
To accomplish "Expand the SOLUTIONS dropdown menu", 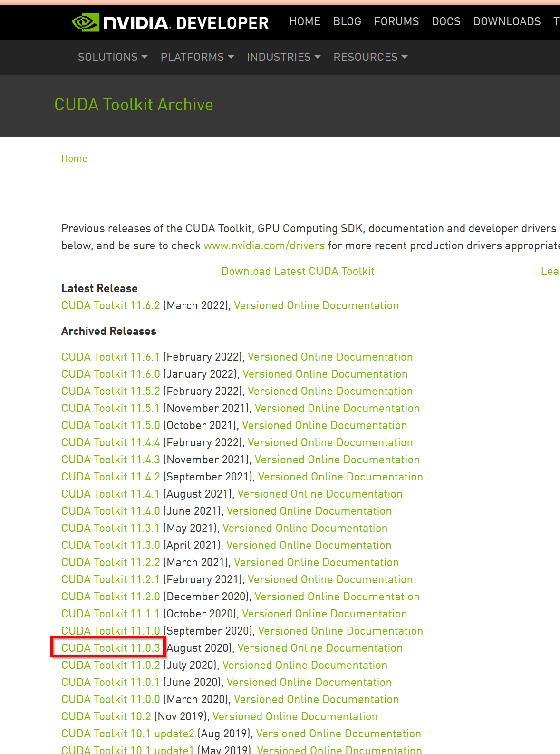I will click(113, 57).
